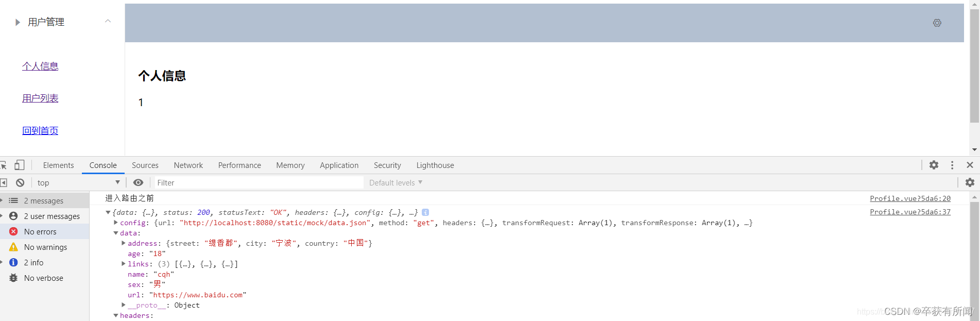Click the settings gear in the page header
Viewport: 980px width, 321px height.
tap(937, 23)
